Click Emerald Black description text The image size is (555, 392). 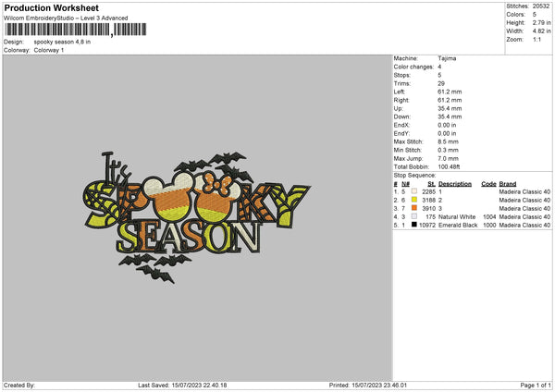coord(458,225)
